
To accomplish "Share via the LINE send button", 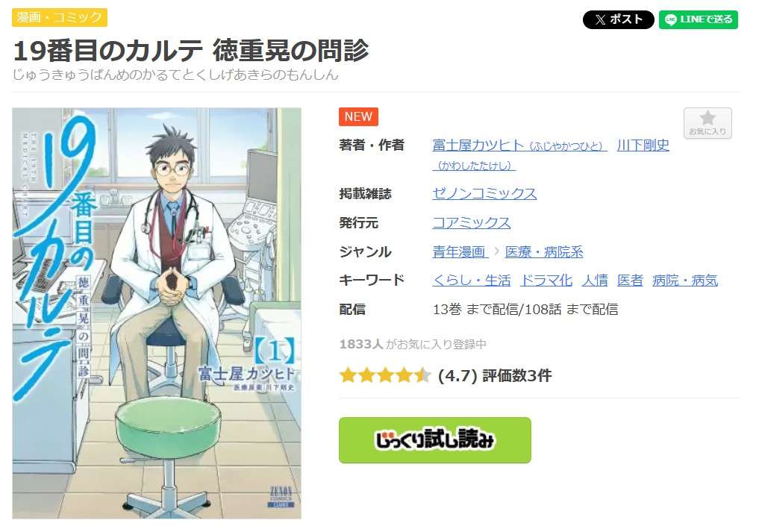I will pos(698,19).
